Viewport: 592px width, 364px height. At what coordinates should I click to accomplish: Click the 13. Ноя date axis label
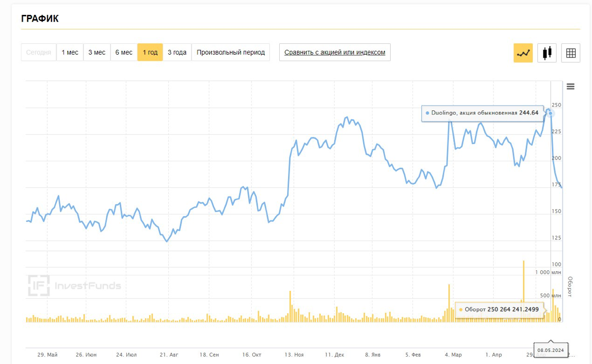click(294, 355)
